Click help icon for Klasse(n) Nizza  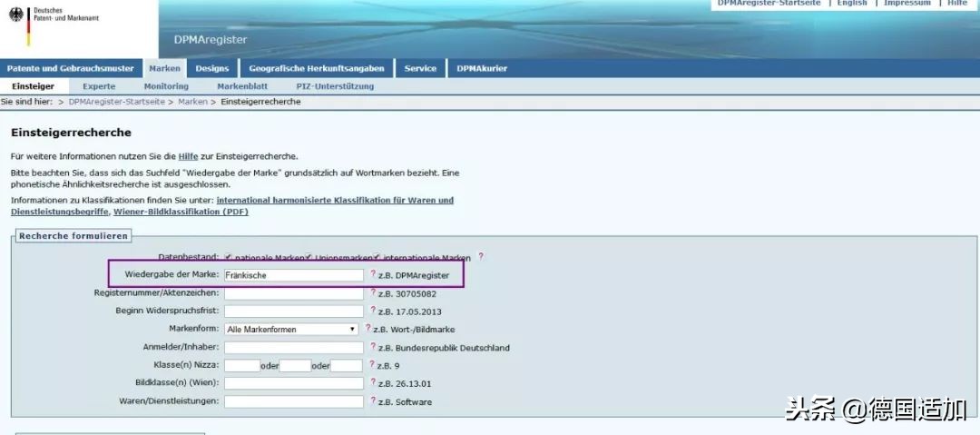point(372,365)
